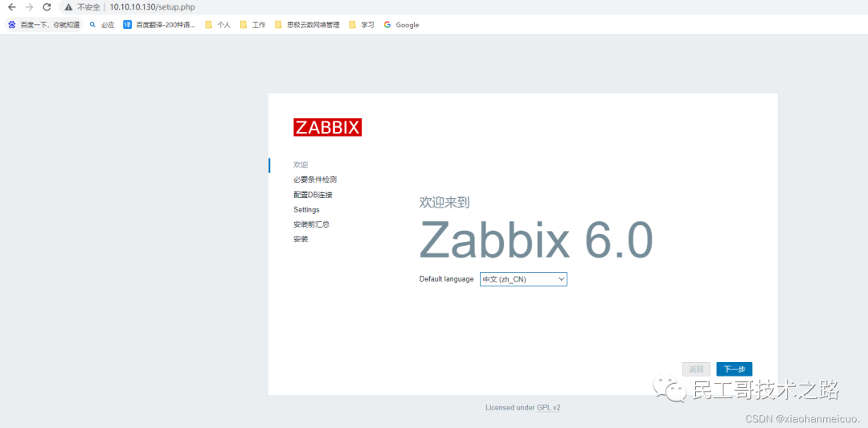Image resolution: width=868 pixels, height=428 pixels.
Task: Open the GPL v2 license link
Action: click(x=549, y=408)
